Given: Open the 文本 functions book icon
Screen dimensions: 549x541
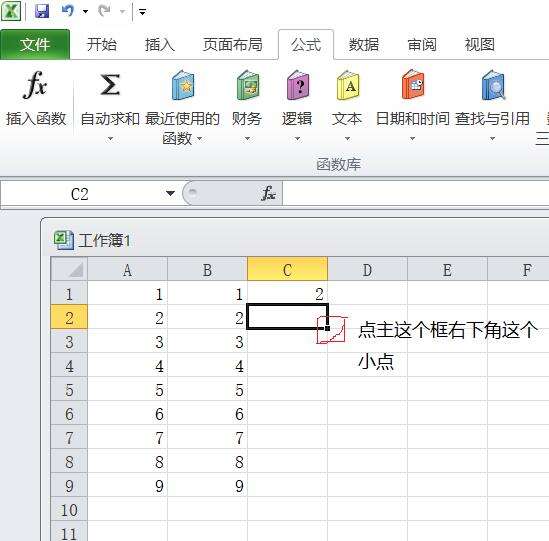Looking at the screenshot, I should click(348, 85).
